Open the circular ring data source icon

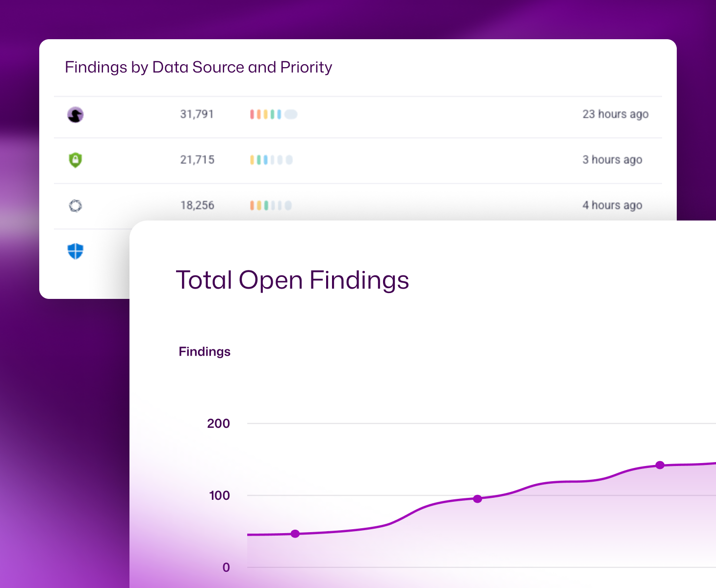pos(75,206)
